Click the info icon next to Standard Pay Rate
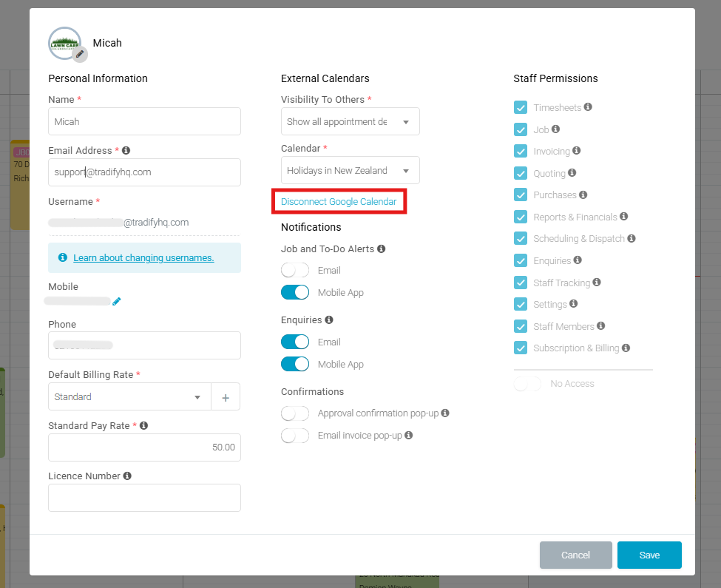Screen dimensions: 721x588 pos(146,425)
